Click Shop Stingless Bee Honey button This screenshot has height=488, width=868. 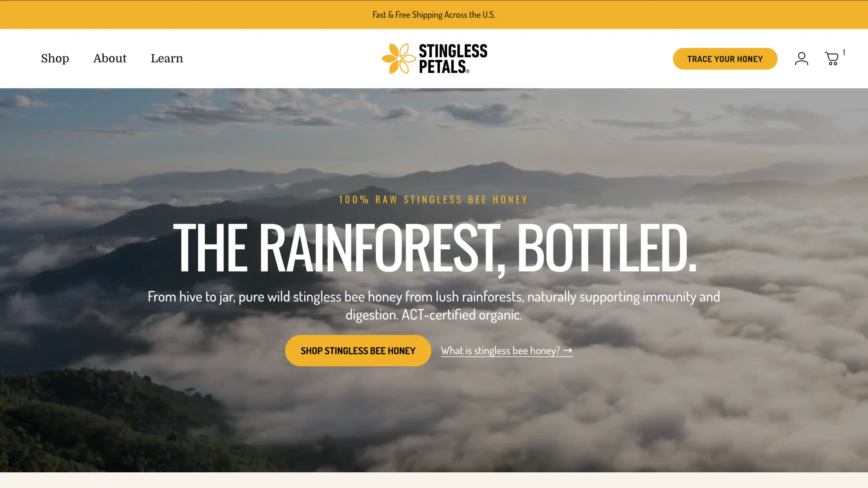click(x=358, y=351)
